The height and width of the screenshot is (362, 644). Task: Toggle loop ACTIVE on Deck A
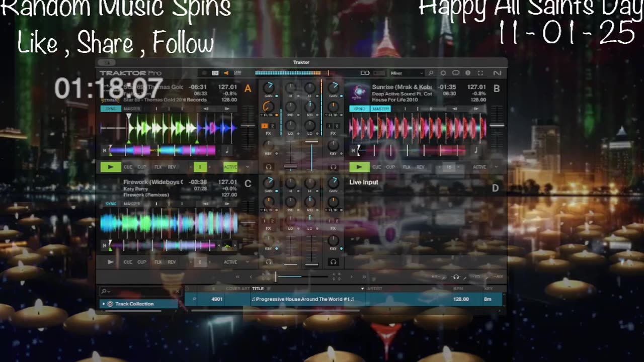230,167
